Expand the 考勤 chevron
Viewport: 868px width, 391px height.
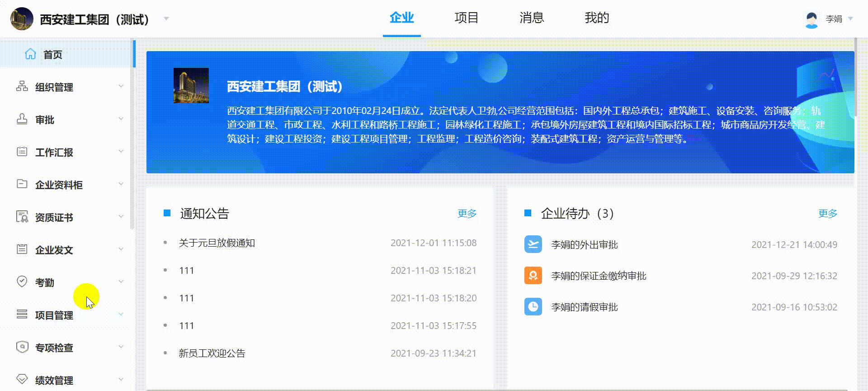121,281
